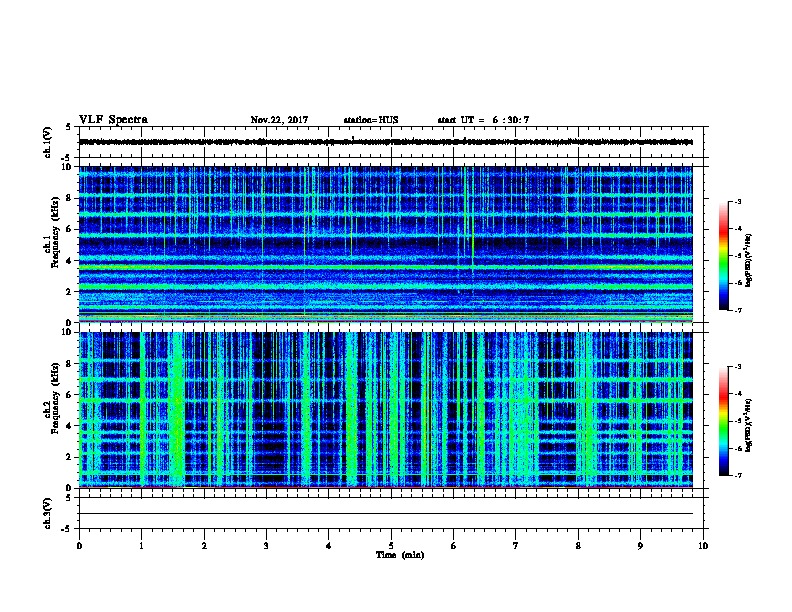Click the 'start UT = 6 :30: 7' label
The image size is (792, 612).
483,120
